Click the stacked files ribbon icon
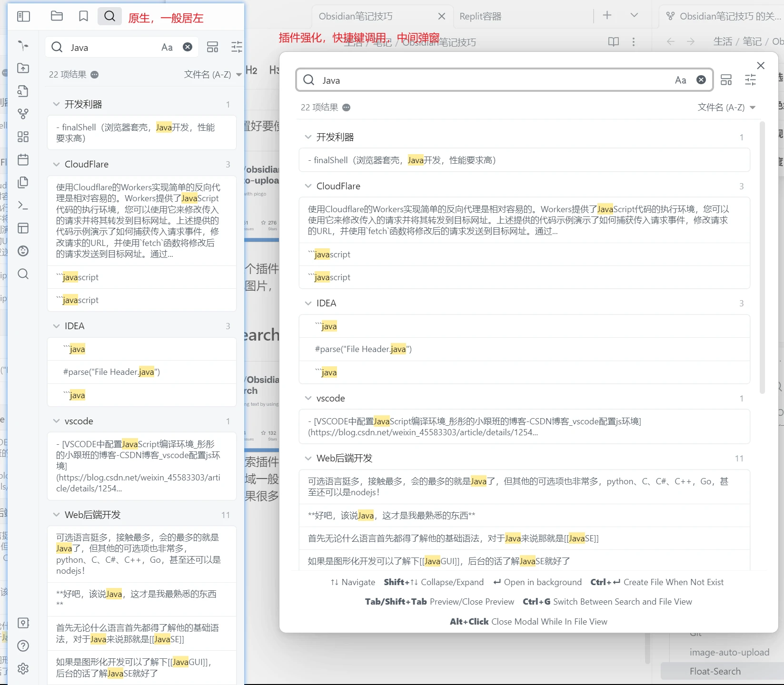Image resolution: width=784 pixels, height=685 pixels. pyautogui.click(x=23, y=182)
